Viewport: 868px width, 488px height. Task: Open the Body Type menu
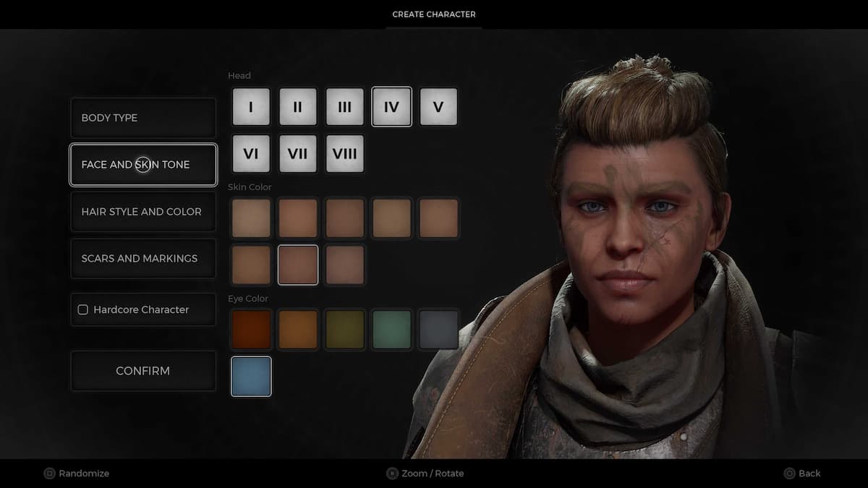[x=143, y=118]
